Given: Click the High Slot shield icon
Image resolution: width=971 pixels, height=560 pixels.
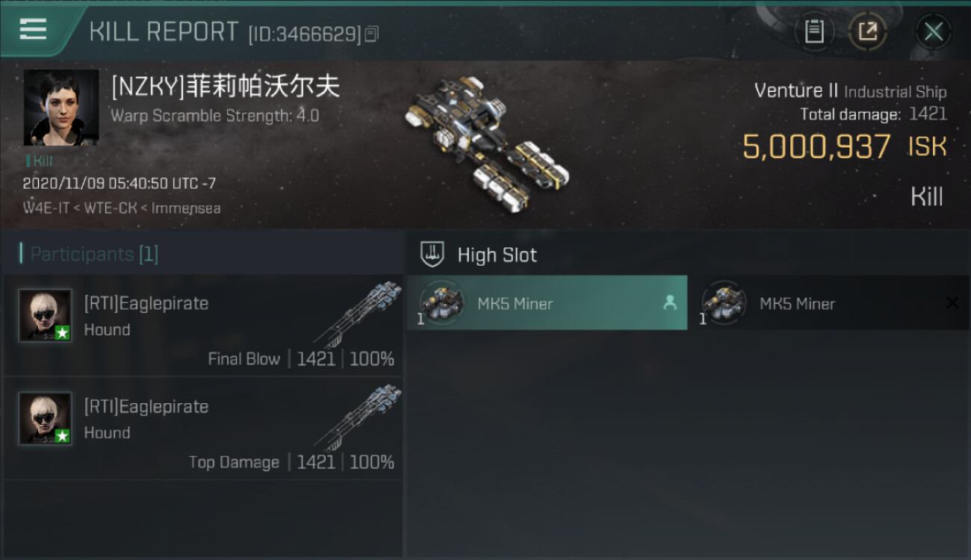Looking at the screenshot, I should click(x=432, y=254).
